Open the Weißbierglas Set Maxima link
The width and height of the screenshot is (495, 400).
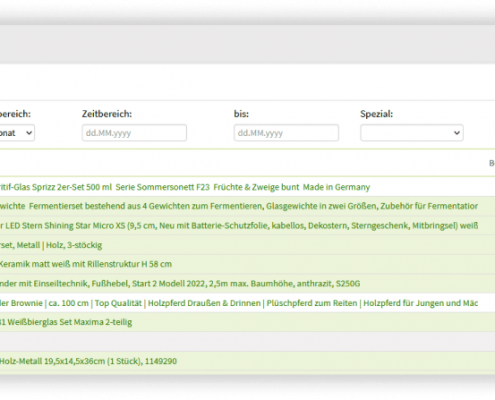tap(66, 322)
